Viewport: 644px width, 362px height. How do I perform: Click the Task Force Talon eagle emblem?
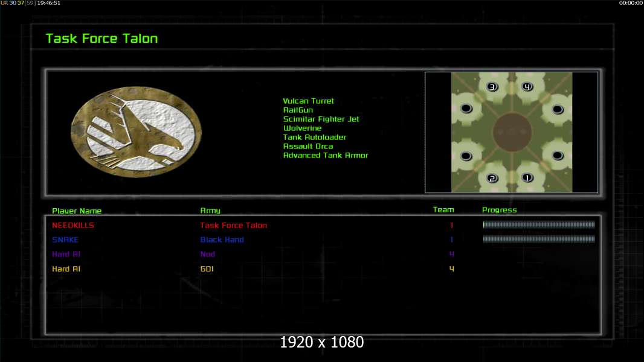pyautogui.click(x=137, y=132)
